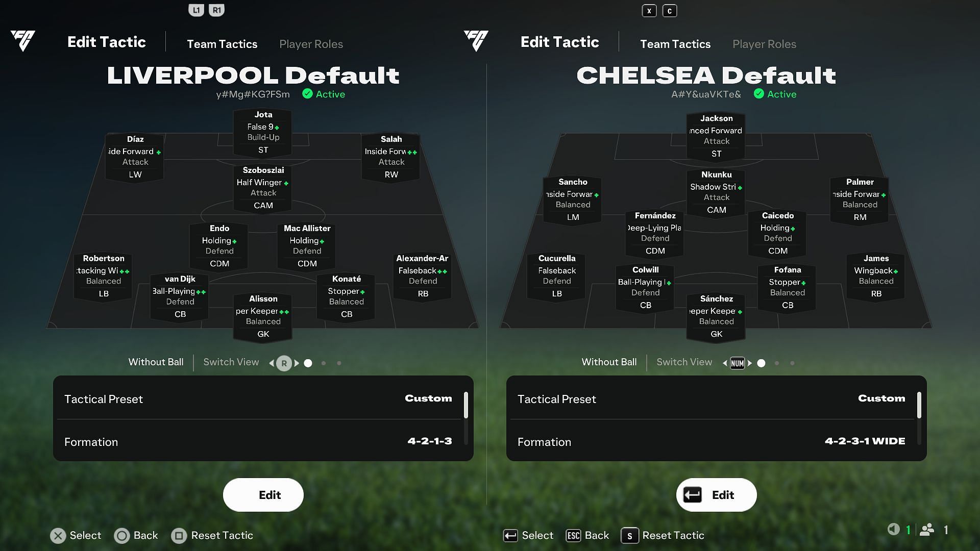
Task: Select the L1 bumper icon
Action: click(195, 9)
